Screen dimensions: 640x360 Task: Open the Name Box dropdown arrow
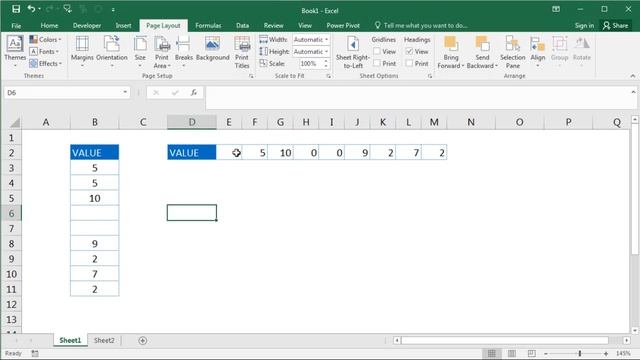(125, 92)
